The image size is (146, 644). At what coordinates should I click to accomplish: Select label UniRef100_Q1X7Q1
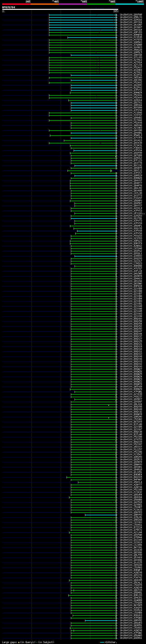tap(131, 218)
